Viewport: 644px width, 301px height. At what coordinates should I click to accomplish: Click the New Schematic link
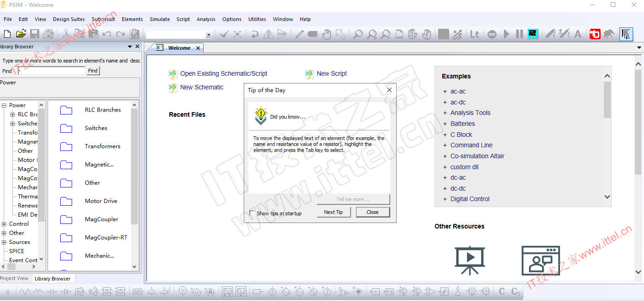(202, 87)
